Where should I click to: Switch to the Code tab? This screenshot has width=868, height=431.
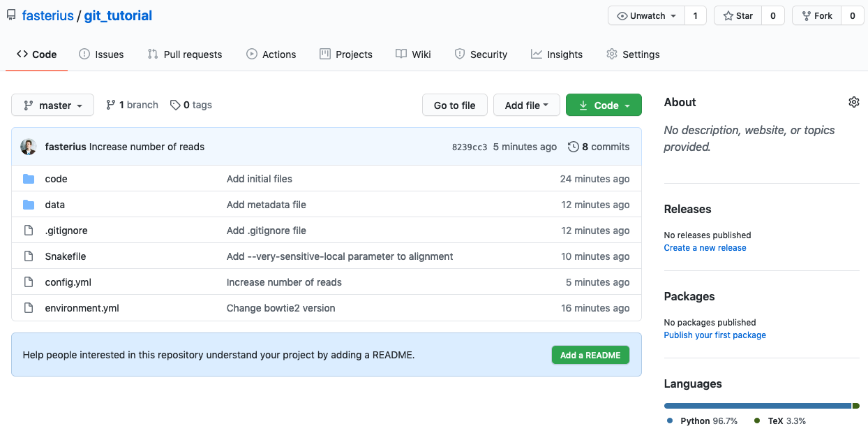pos(36,54)
